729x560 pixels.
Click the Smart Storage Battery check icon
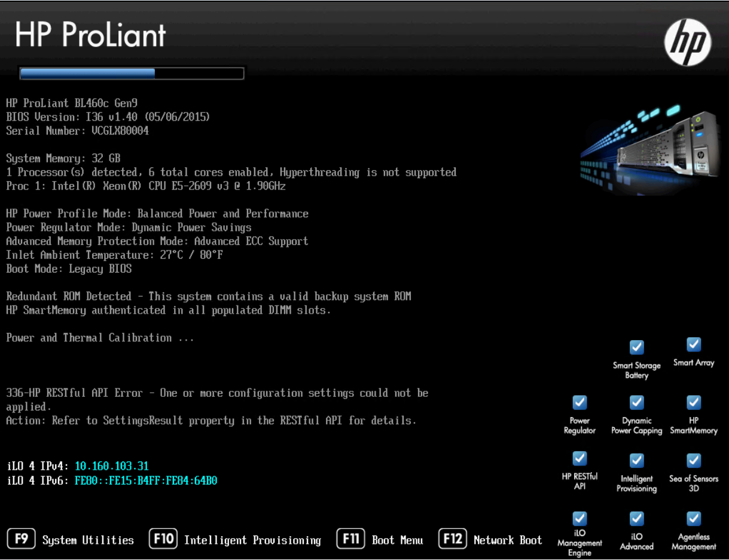pyautogui.click(x=636, y=347)
